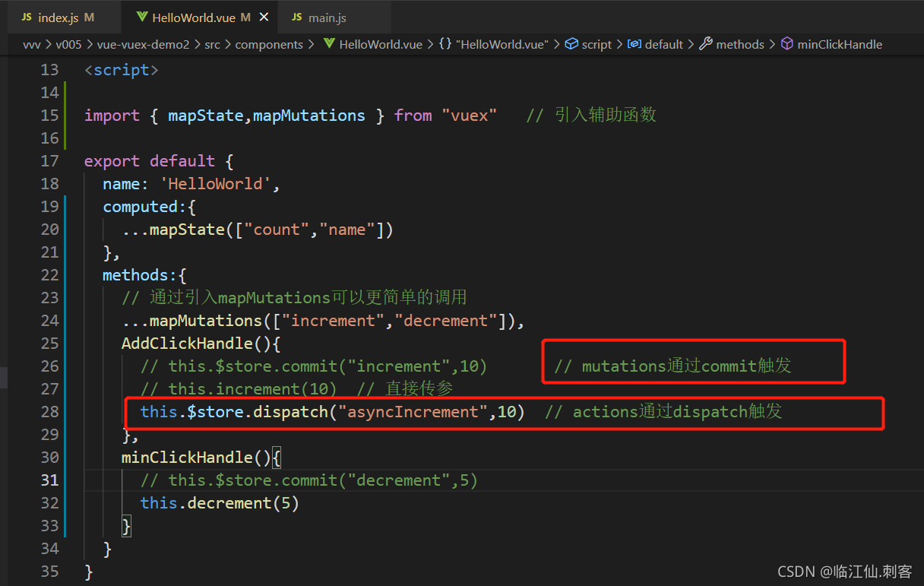Click this.decrement(5) call

(x=220, y=503)
